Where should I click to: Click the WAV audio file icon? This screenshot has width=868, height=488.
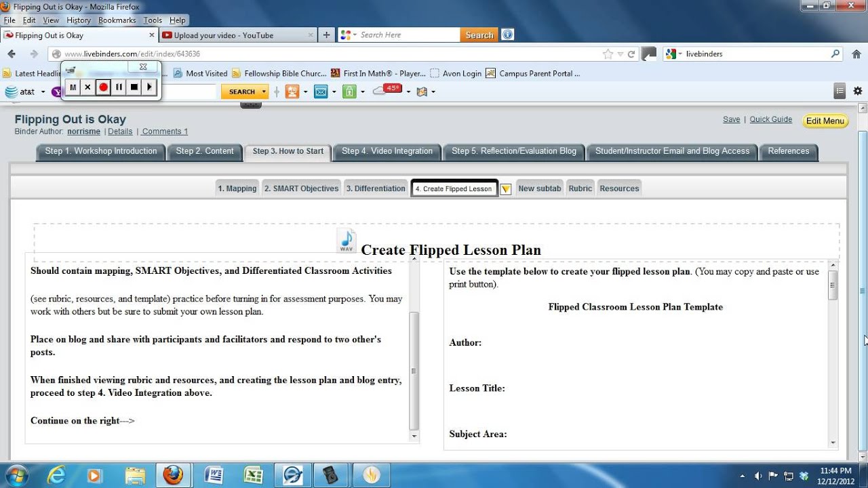[x=347, y=241]
